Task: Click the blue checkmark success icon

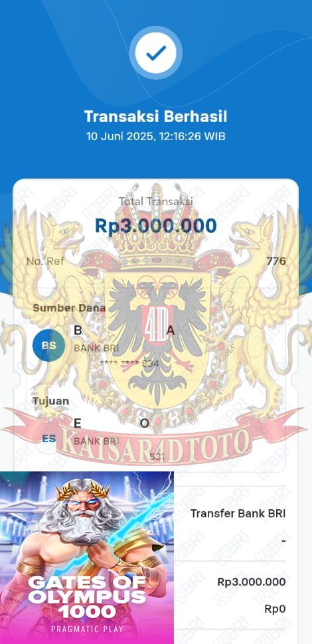Action: point(155,53)
